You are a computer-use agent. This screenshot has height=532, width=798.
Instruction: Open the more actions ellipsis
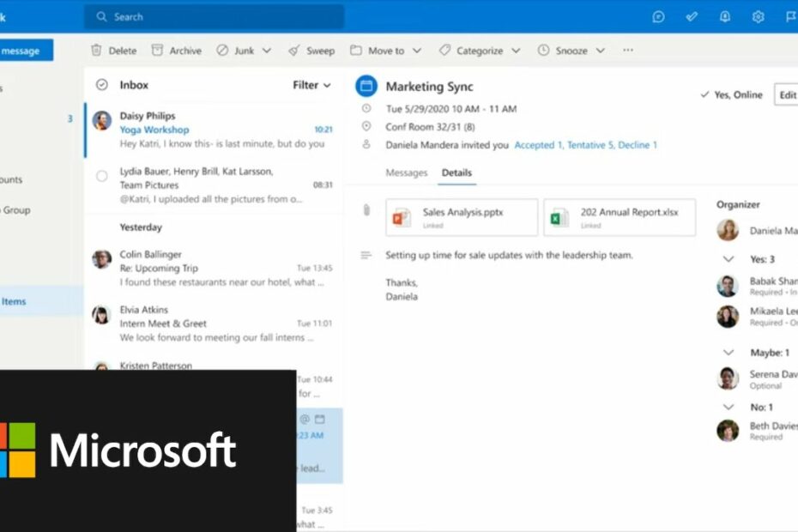click(x=628, y=50)
